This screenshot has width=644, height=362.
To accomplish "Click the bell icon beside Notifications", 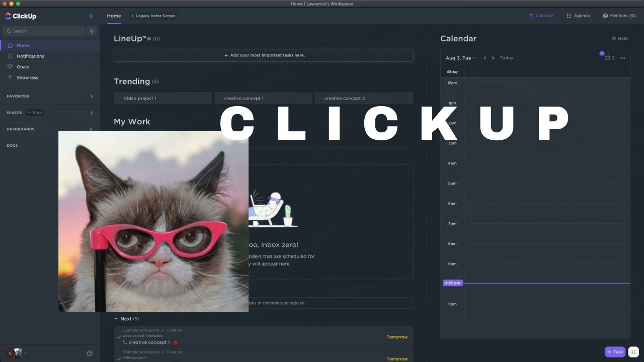I will [10, 56].
